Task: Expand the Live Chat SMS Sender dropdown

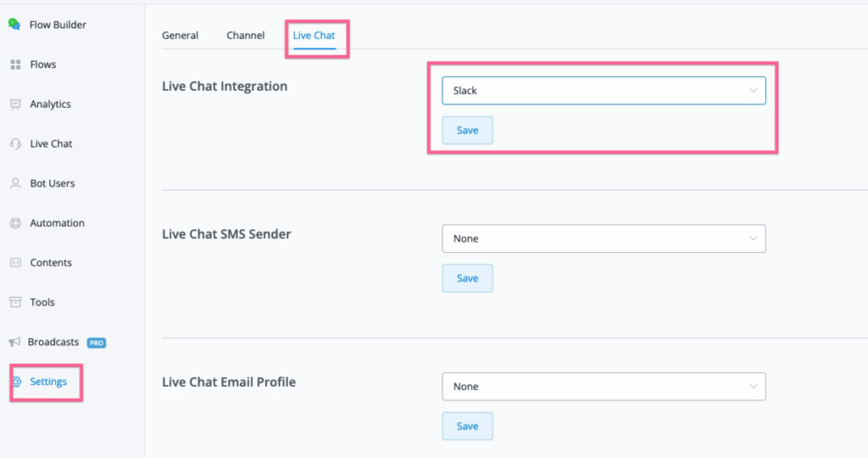Action: [x=604, y=238]
